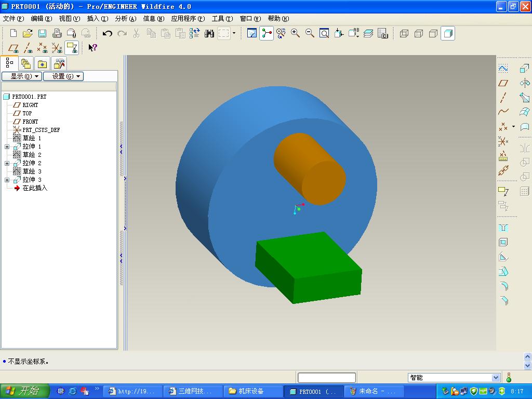Switch to the Model Tree tab

pos(9,63)
